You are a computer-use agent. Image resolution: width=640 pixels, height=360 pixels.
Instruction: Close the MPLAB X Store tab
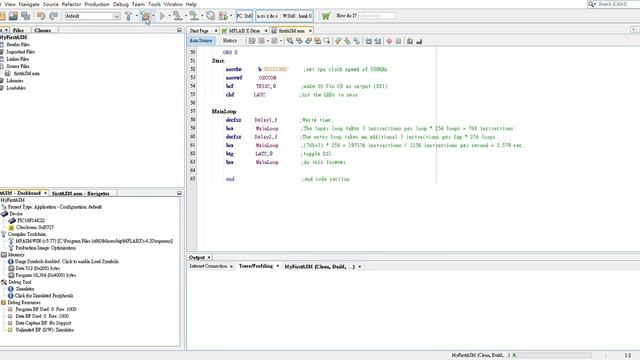(266, 31)
